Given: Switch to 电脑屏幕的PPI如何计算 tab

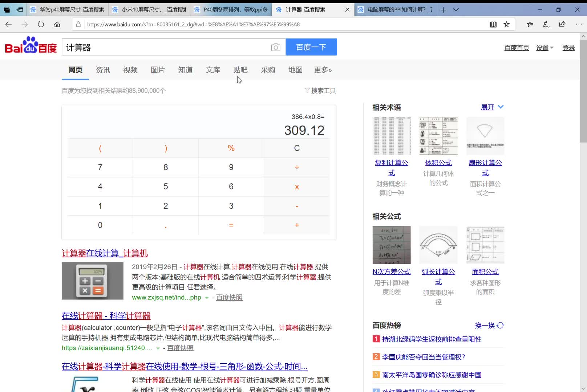Looking at the screenshot, I should click(396, 10).
